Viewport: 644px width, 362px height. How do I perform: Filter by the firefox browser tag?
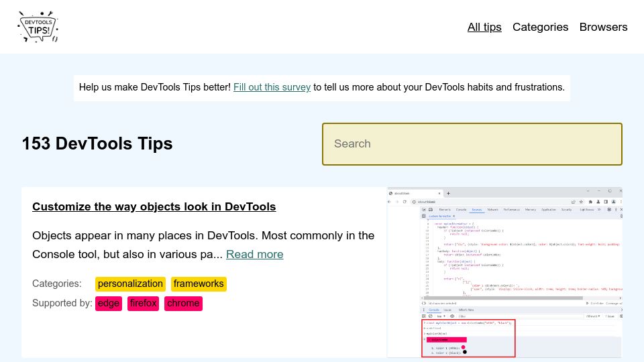pyautogui.click(x=143, y=303)
